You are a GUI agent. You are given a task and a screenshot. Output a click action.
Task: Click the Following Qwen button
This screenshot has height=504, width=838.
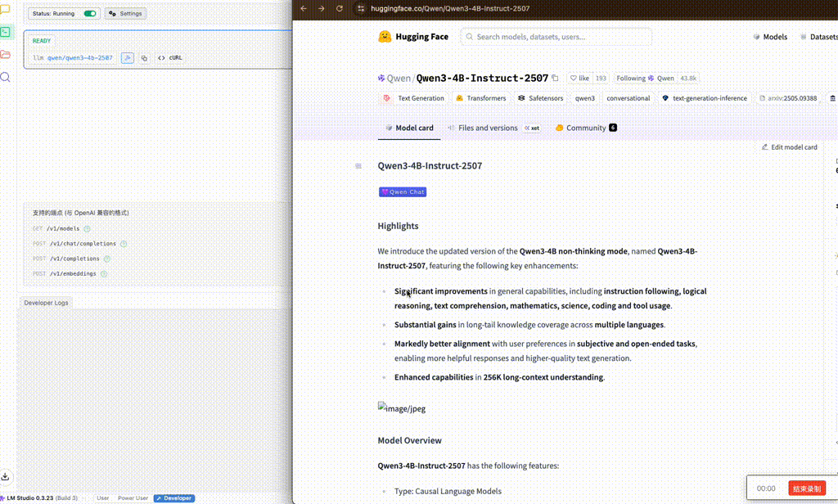pyautogui.click(x=645, y=78)
